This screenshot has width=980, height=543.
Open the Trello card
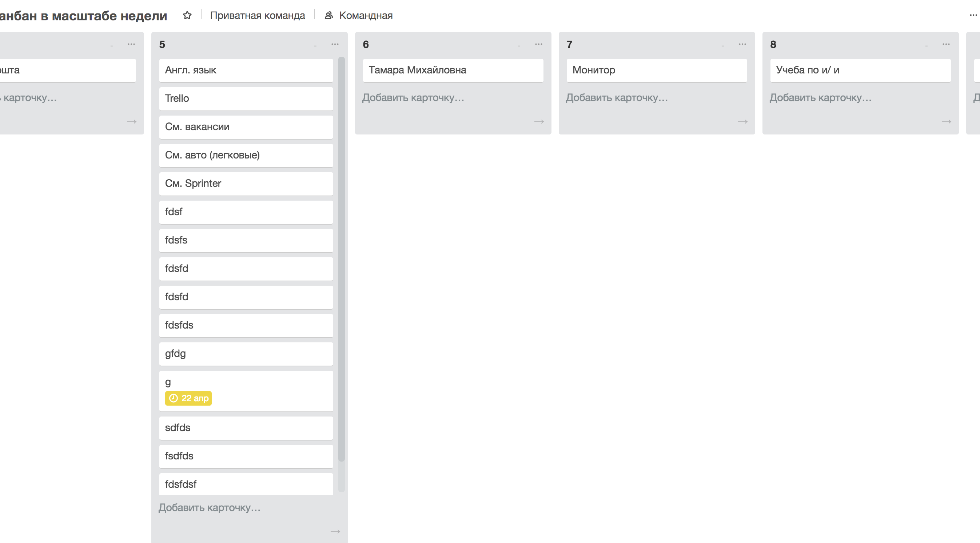[x=246, y=99]
